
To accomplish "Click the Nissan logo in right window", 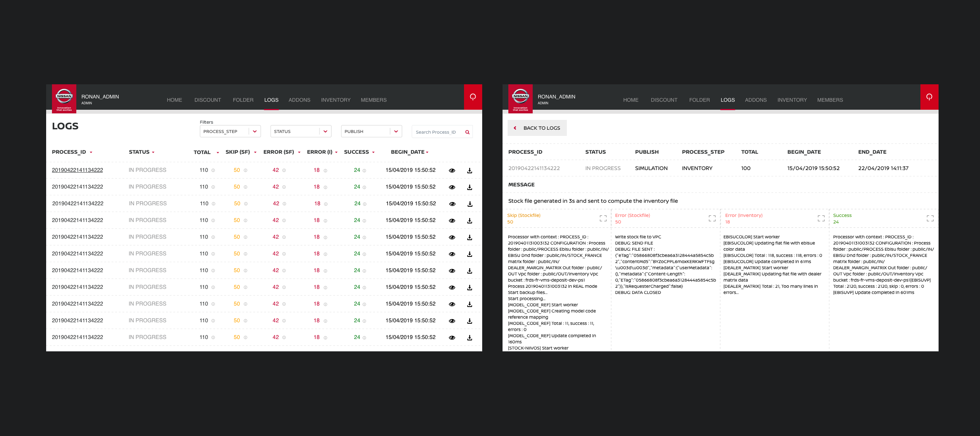I will (520, 98).
